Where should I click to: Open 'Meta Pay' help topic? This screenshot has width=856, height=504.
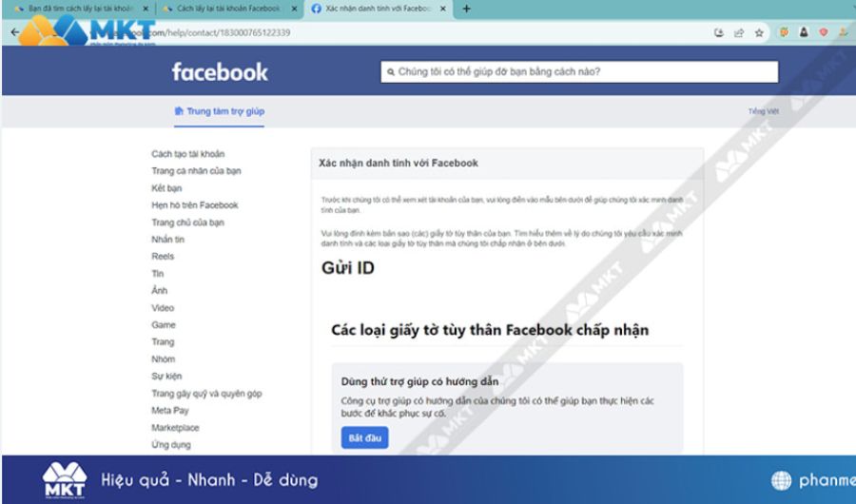(170, 411)
